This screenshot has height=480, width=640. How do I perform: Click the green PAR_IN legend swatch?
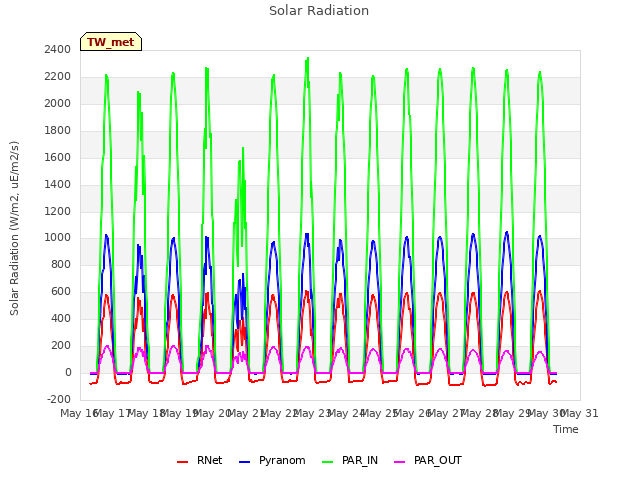click(327, 462)
